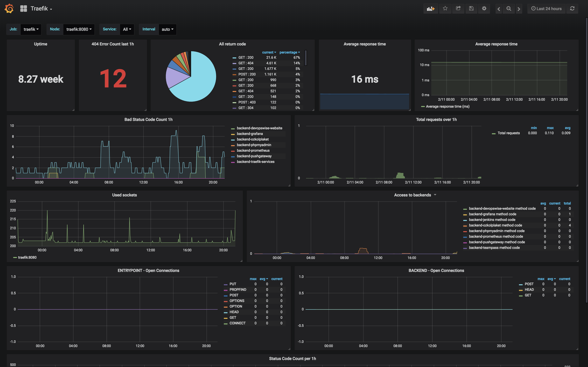The image size is (588, 367).
Task: Open dashboard settings gear icon
Action: (x=484, y=9)
